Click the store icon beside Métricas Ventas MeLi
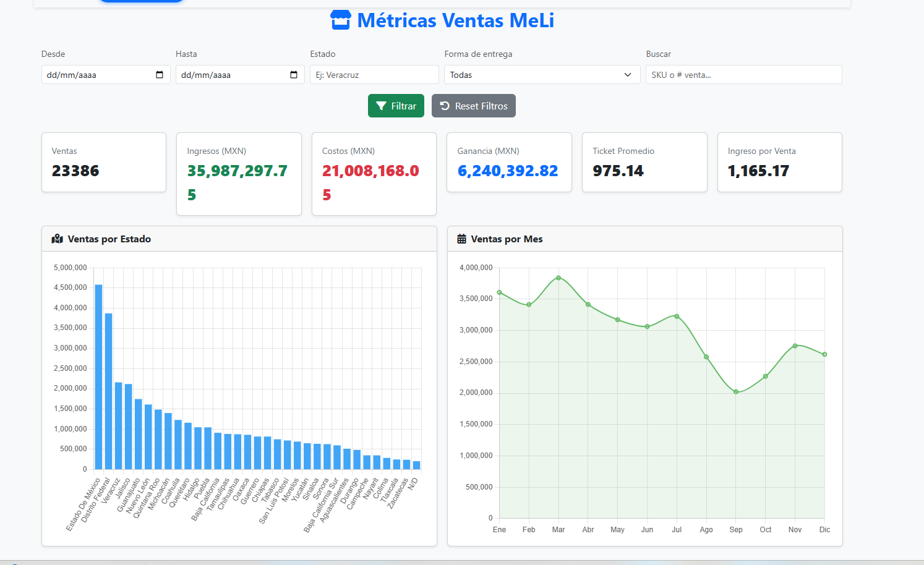Viewport: 924px width, 565px height. pos(341,20)
